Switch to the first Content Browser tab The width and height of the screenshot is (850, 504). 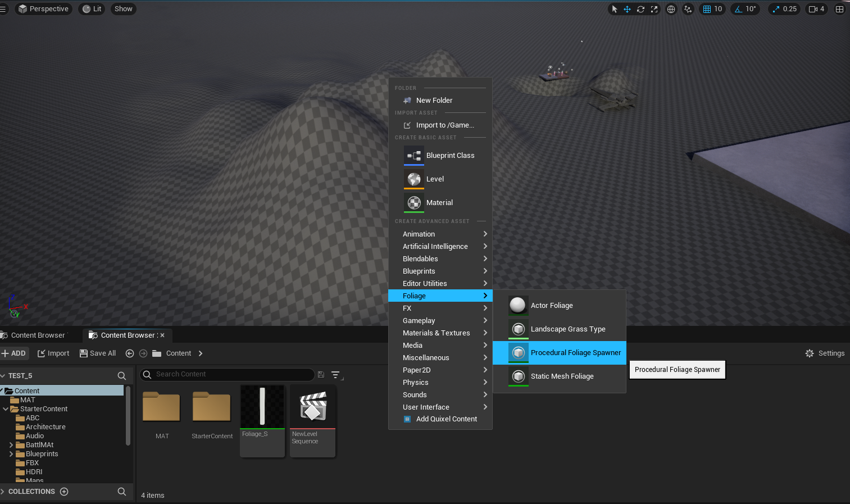(x=38, y=335)
